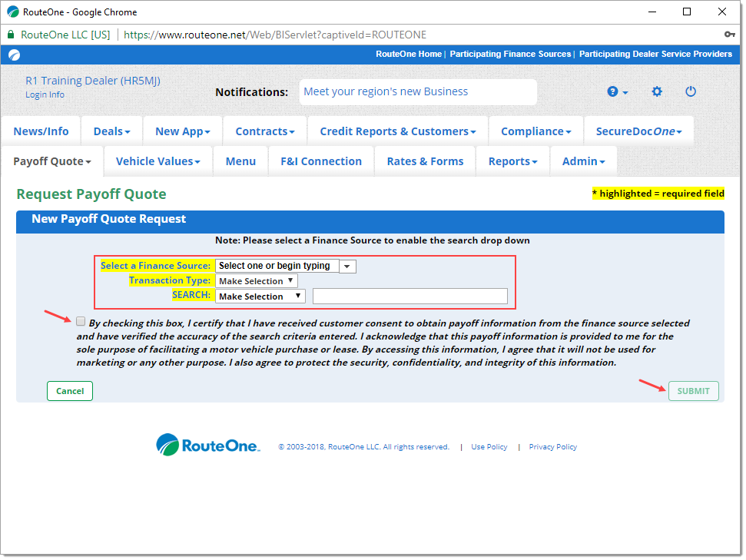The image size is (746, 560).
Task: Click the Note about selecting a Finance Source
Action: click(372, 240)
